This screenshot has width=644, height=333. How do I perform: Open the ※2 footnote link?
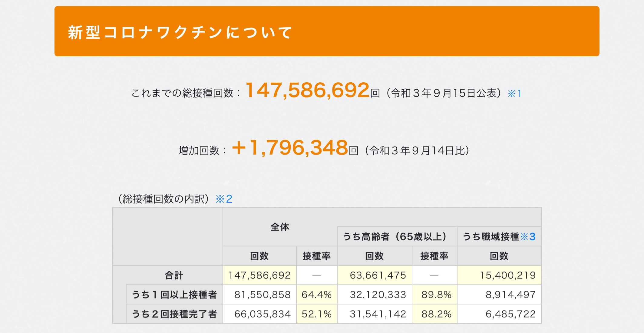(x=224, y=199)
